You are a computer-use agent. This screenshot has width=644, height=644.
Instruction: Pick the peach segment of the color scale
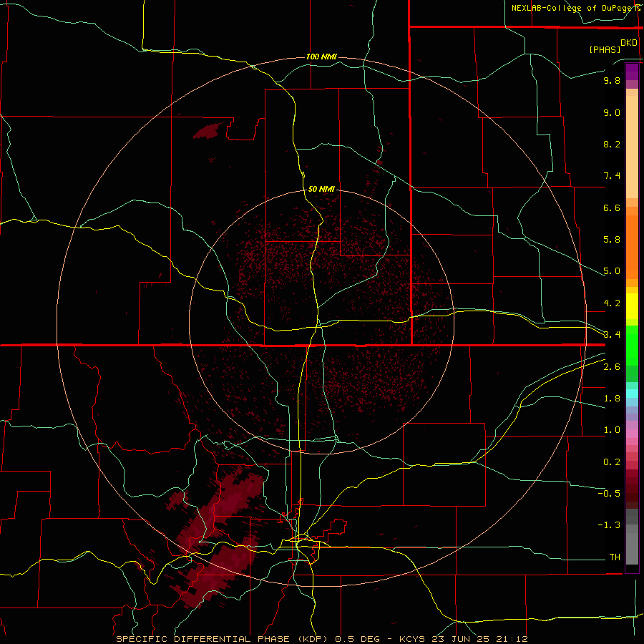point(632,144)
